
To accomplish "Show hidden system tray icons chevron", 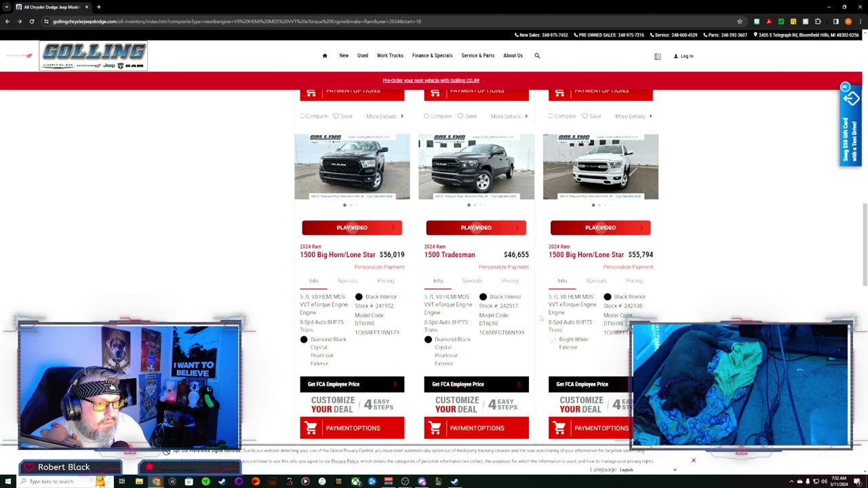I will pos(791,481).
